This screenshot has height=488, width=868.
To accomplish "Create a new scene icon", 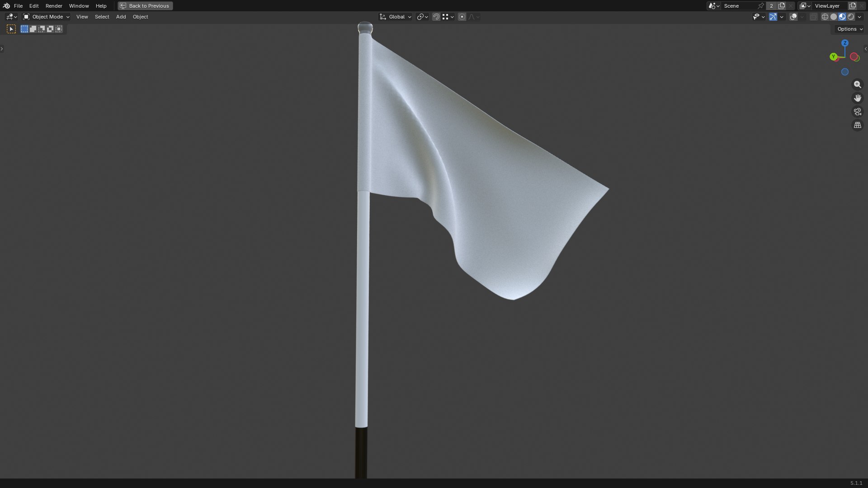I will [x=782, y=6].
